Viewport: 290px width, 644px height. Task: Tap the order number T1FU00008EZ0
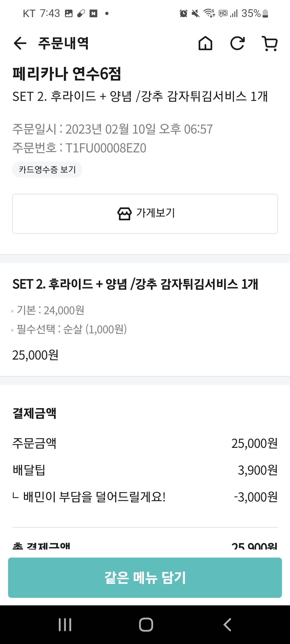point(106,148)
